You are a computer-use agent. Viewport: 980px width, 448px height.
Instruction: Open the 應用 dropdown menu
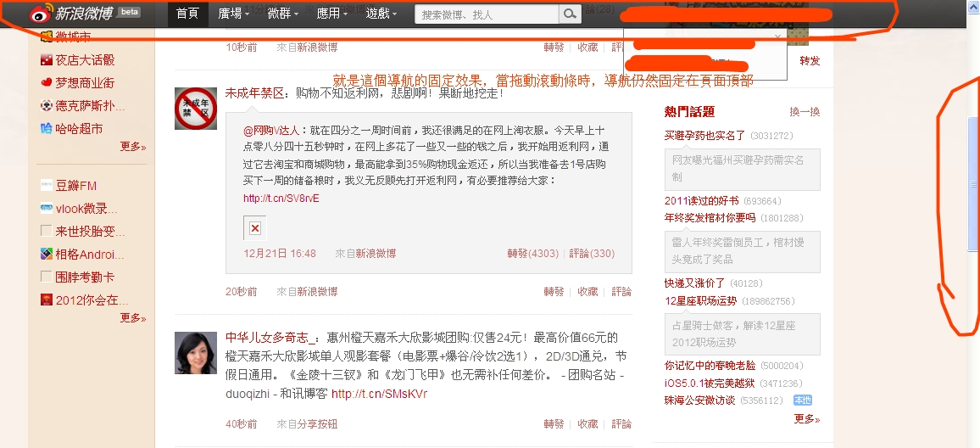pyautogui.click(x=331, y=13)
